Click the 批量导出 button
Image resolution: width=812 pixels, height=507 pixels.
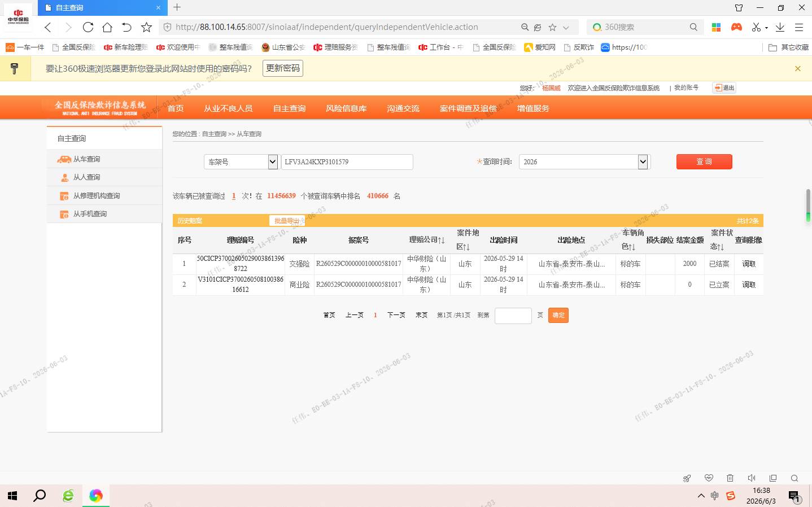pyautogui.click(x=287, y=221)
